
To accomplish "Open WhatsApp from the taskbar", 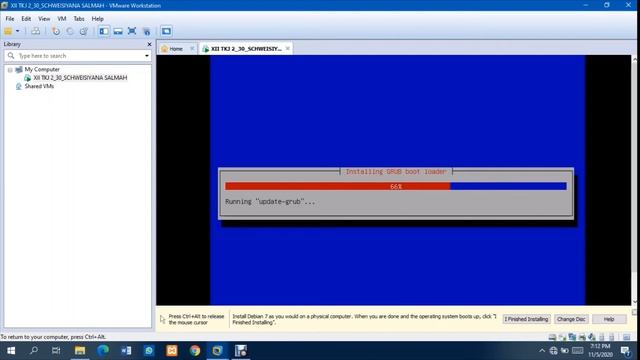I will tap(149, 351).
